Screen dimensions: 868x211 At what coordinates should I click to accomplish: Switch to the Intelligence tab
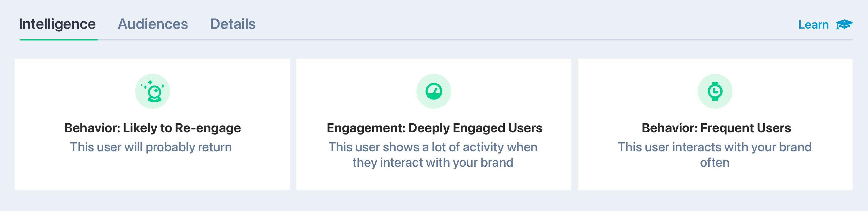click(57, 24)
